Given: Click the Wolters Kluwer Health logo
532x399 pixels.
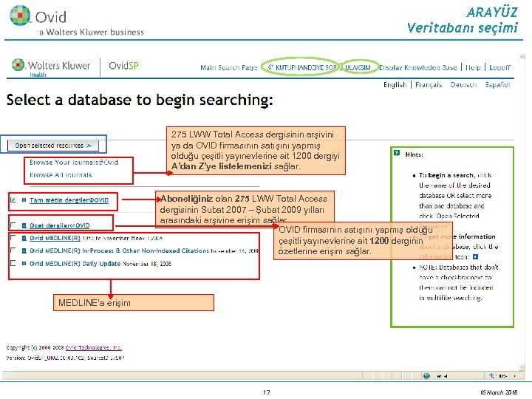Looking at the screenshot, I should pos(51,66).
